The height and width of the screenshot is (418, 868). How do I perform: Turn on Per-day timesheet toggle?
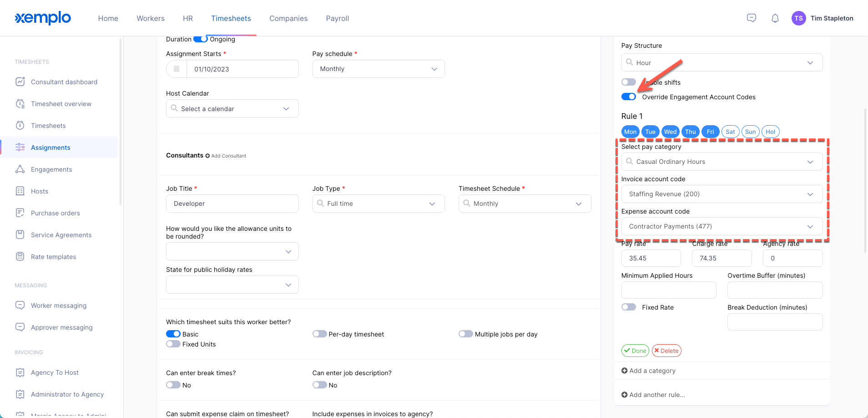pyautogui.click(x=320, y=334)
